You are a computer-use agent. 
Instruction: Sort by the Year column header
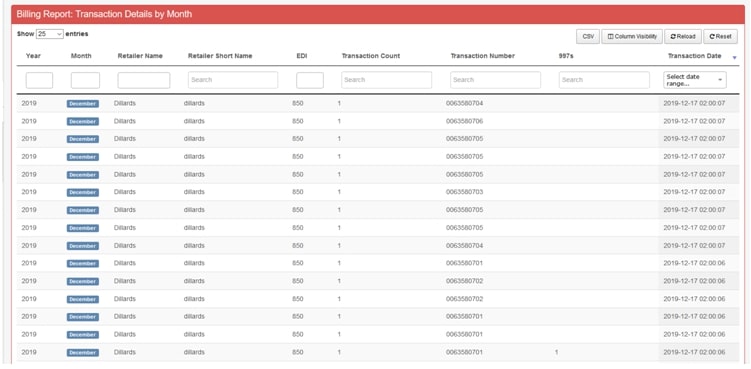tap(33, 56)
